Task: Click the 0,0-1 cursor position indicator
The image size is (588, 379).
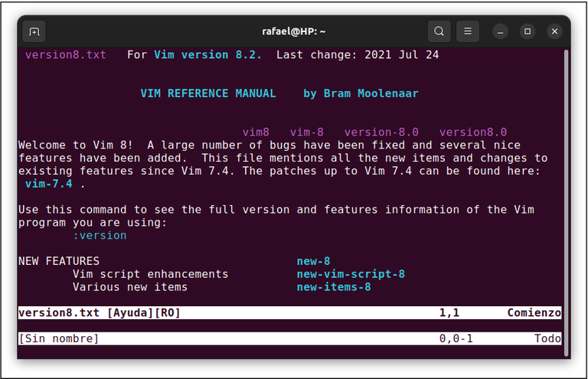Action: [456, 338]
